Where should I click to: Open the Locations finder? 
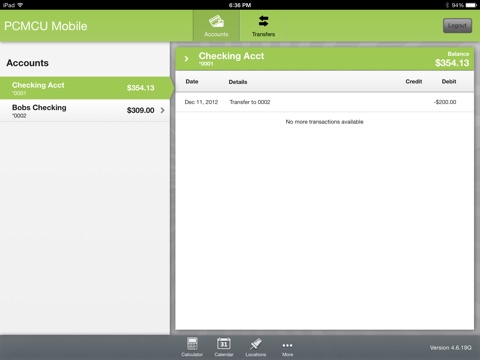256,347
